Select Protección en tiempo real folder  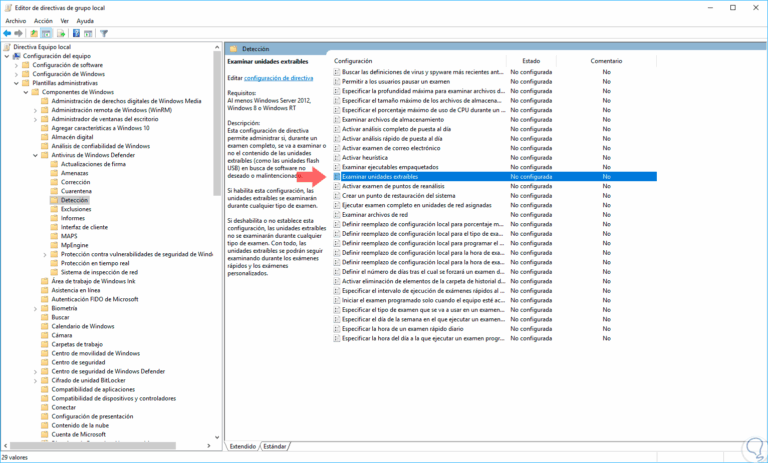pyautogui.click(x=95, y=263)
